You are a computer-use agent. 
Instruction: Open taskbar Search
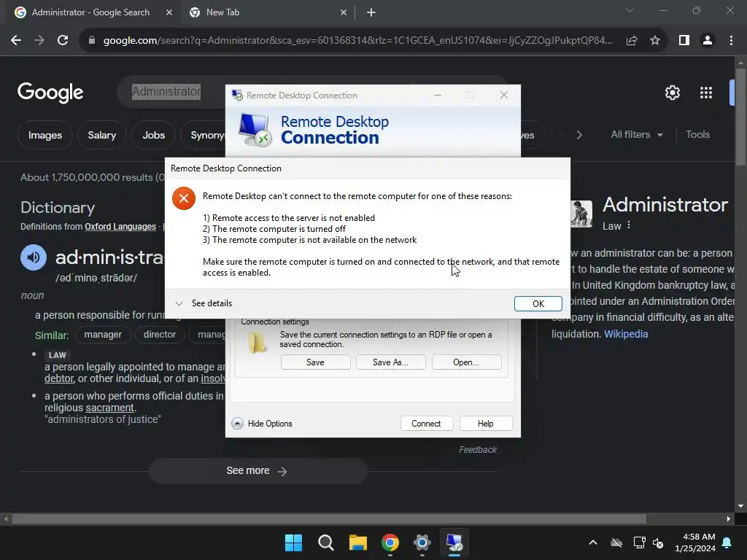326,542
